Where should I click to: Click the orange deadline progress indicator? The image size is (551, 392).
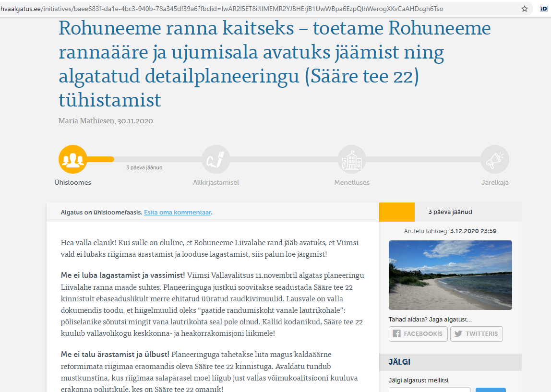[397, 212]
